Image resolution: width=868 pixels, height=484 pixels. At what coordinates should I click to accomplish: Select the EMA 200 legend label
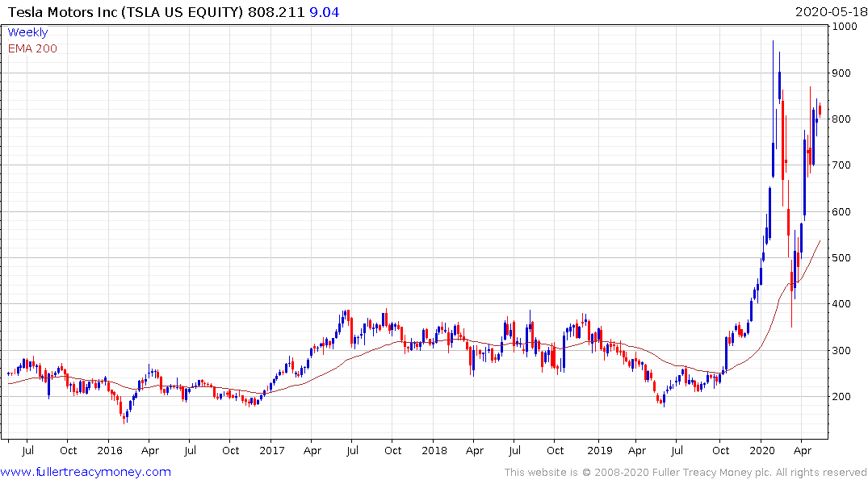(32, 48)
